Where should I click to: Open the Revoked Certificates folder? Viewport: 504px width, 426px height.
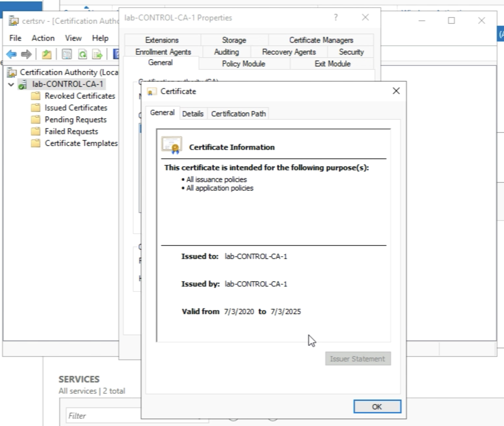[80, 96]
